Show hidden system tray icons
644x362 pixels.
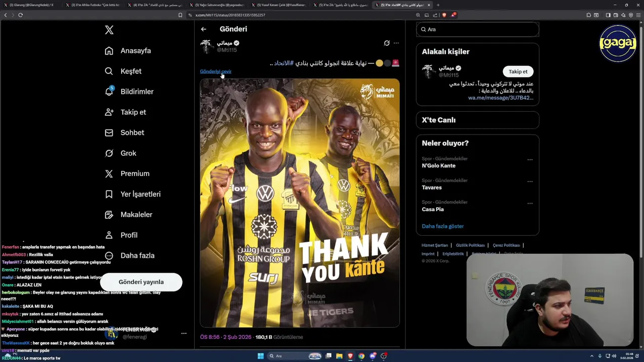click(592, 356)
